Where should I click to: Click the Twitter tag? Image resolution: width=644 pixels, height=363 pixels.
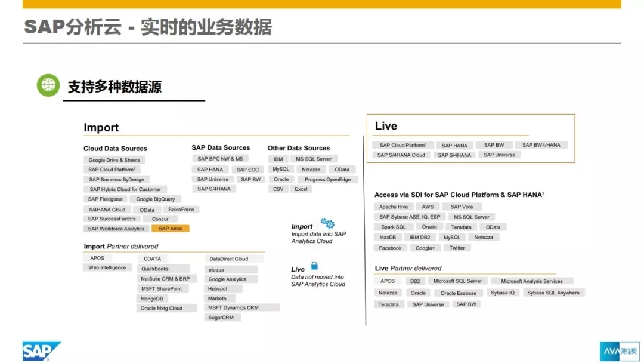click(457, 248)
